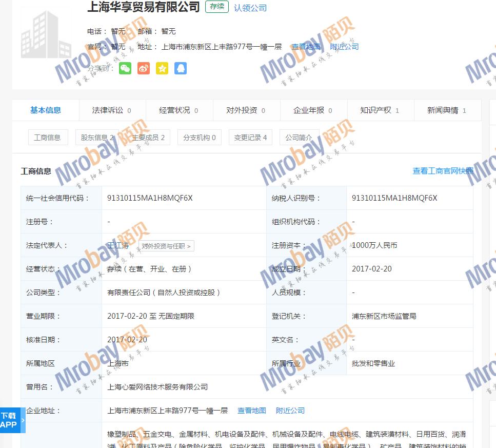Share to Weibo using the orange icon
This screenshot has width=496, height=448.
144,68
